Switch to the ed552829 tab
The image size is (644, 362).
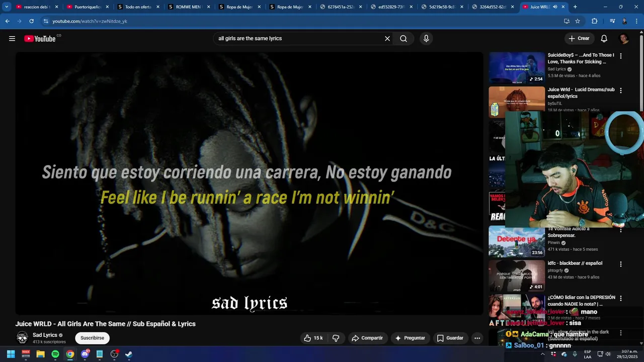tap(391, 7)
